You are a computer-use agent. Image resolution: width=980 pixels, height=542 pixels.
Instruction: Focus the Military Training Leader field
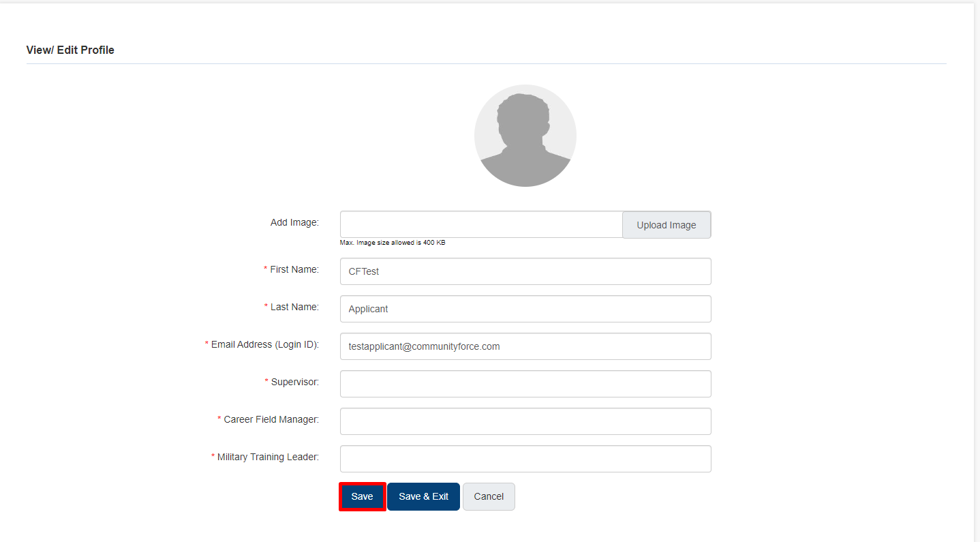pos(525,459)
